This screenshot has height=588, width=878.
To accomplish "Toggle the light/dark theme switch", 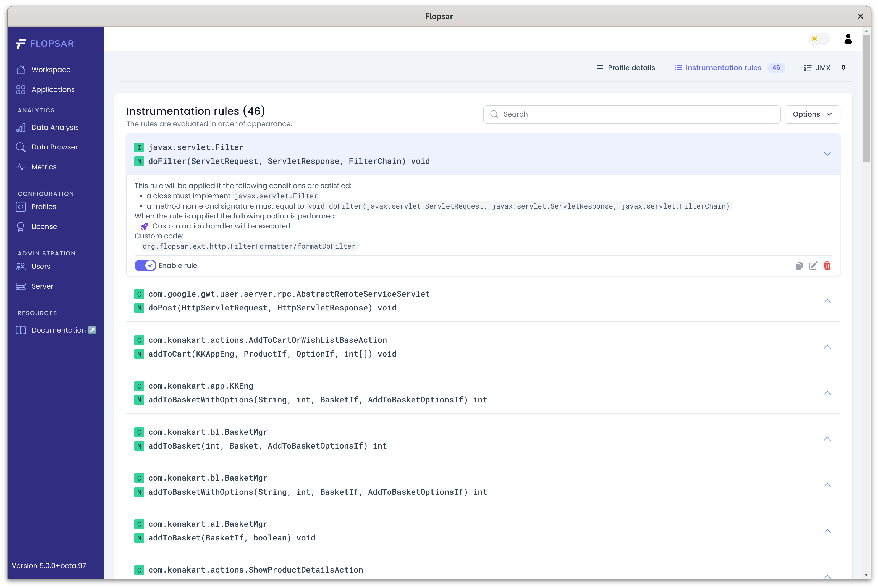I will click(819, 39).
